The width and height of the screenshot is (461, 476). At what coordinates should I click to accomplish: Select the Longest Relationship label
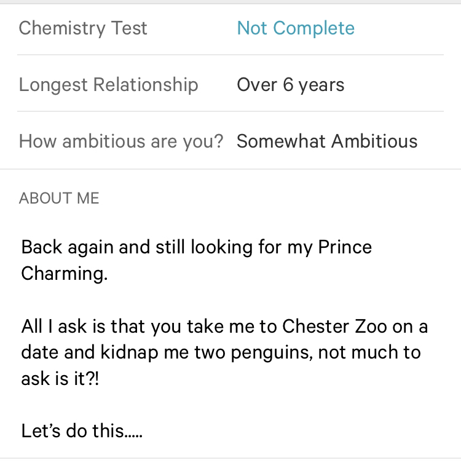(108, 85)
